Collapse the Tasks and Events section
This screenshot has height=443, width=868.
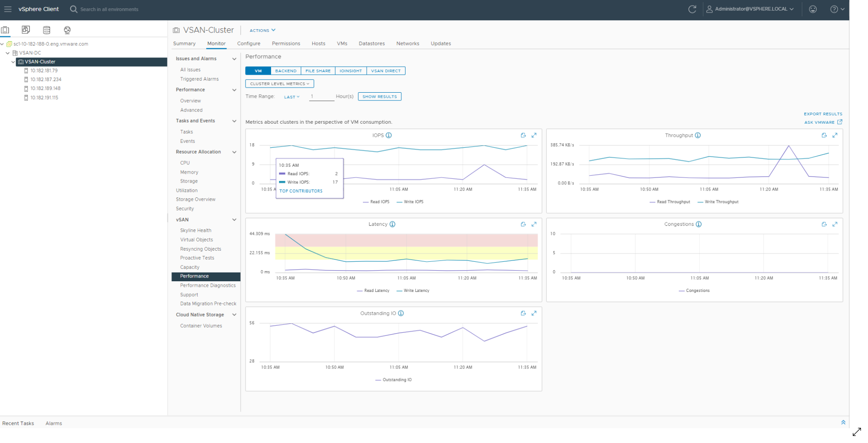[x=234, y=121]
